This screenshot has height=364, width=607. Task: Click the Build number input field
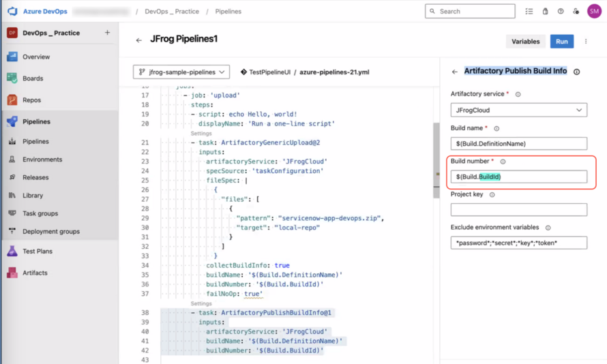(x=519, y=177)
